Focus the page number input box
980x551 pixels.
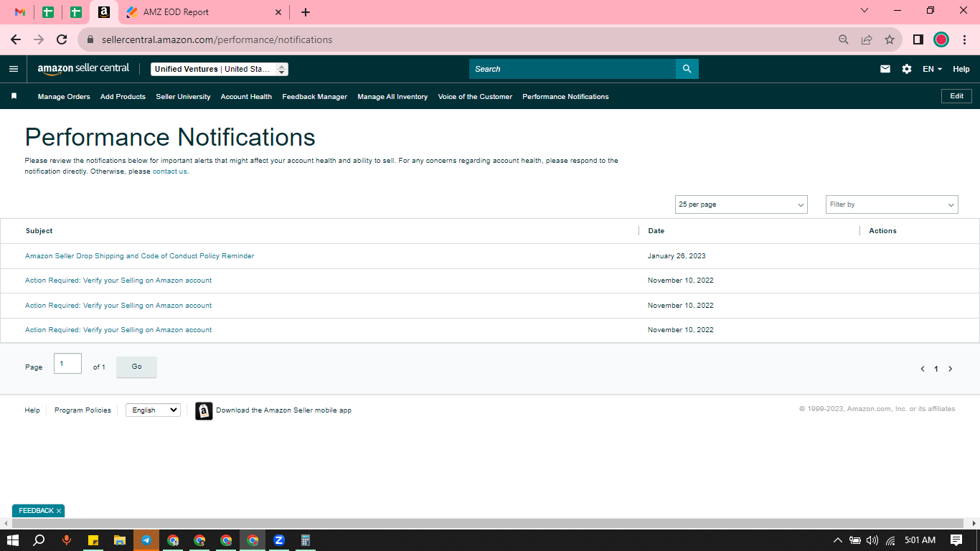pos(67,364)
